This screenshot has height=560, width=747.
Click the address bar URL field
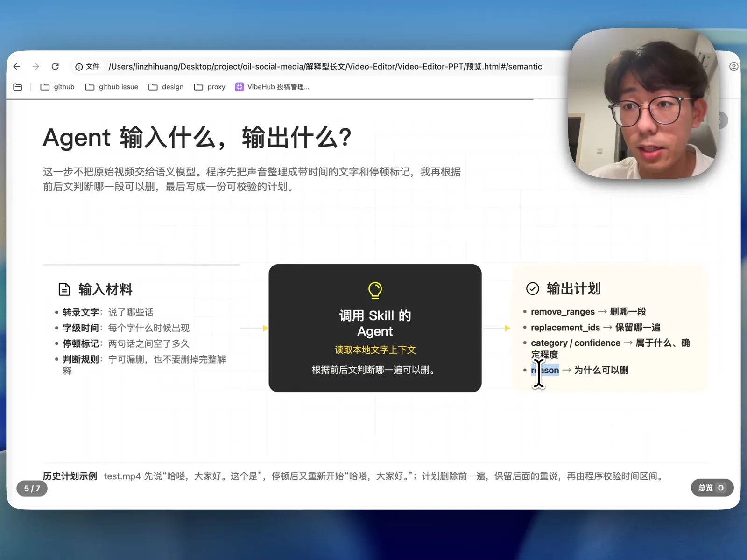click(325, 67)
